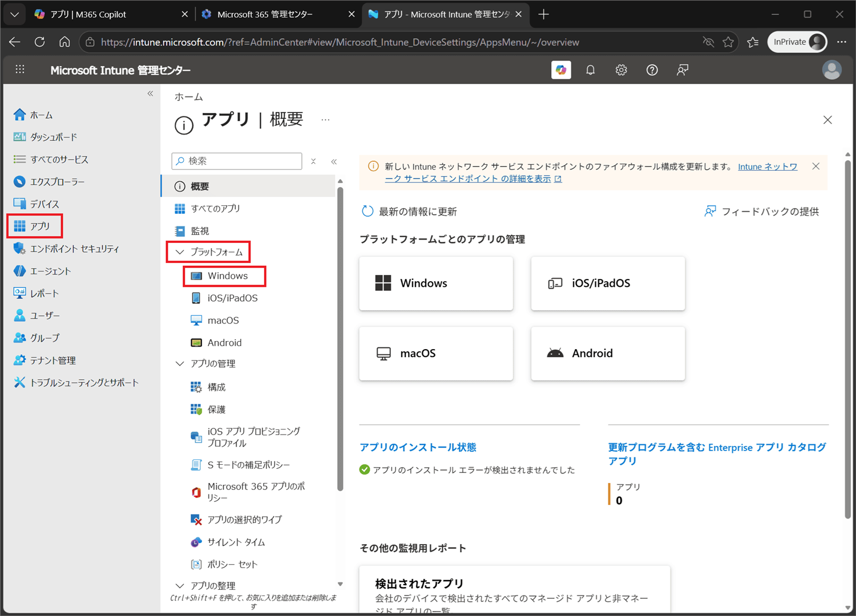856x616 pixels.
Task: Collapse the アプリの管理 section
Action: (x=180, y=363)
